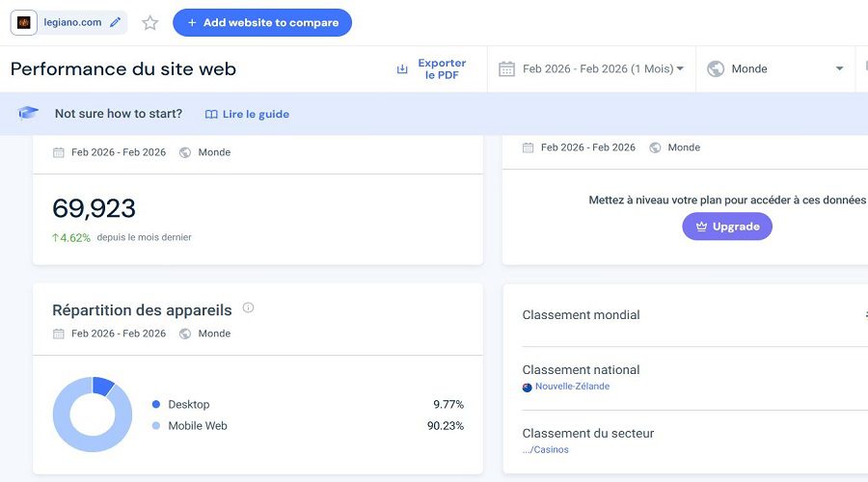Click the Exporter le PDF download icon
The width and height of the screenshot is (868, 482).
[x=402, y=69]
